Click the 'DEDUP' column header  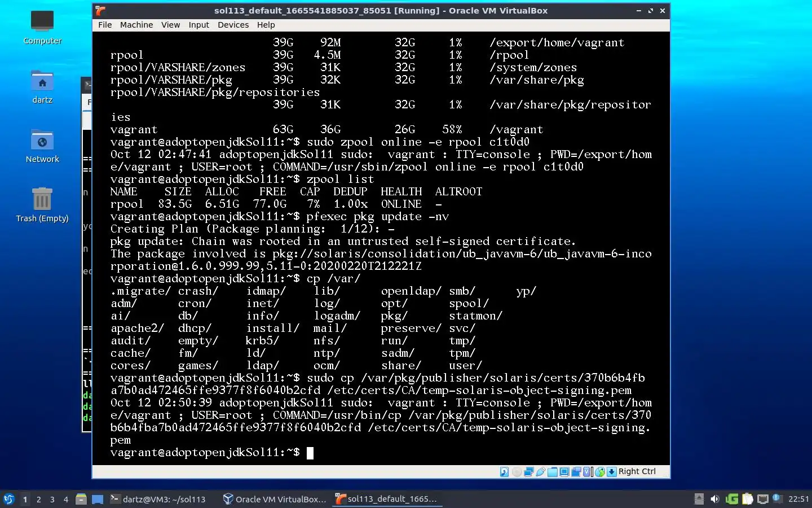pyautogui.click(x=350, y=191)
